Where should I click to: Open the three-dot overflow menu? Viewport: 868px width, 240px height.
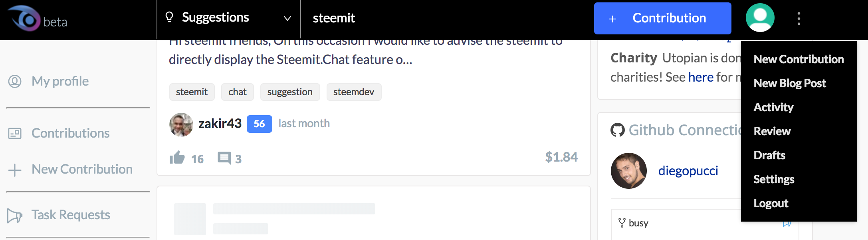(x=799, y=18)
